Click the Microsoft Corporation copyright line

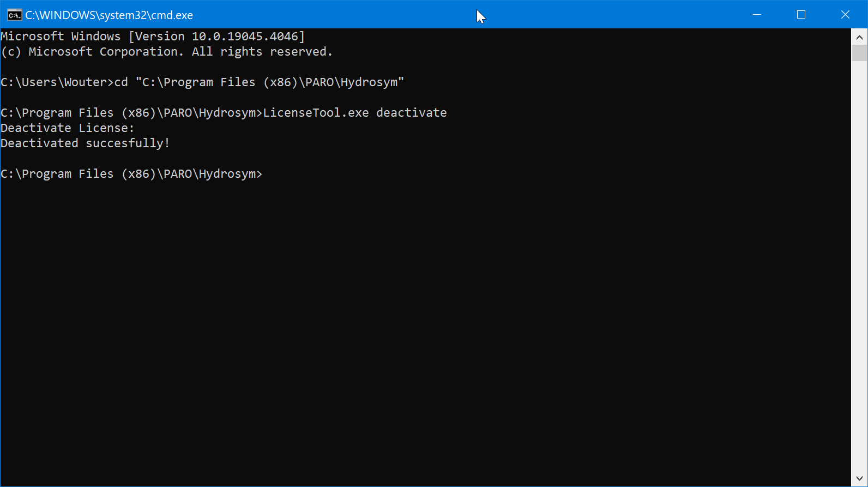click(x=166, y=51)
